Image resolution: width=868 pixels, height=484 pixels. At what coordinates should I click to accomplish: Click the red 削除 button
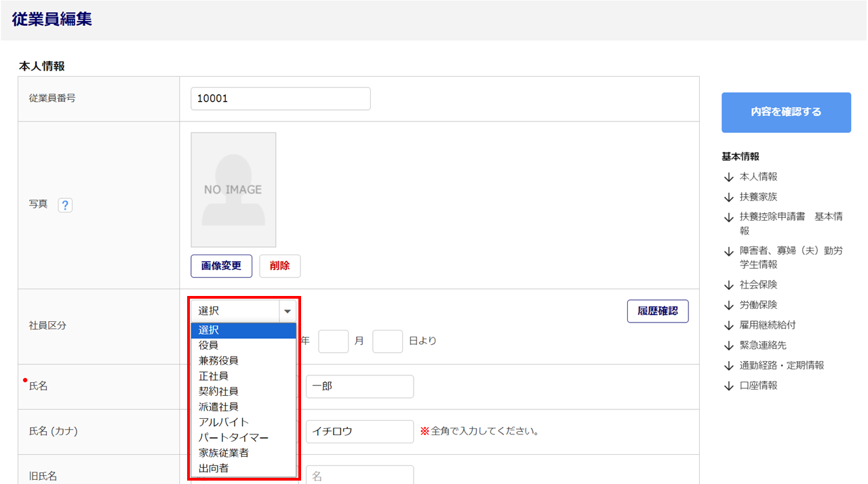click(279, 266)
